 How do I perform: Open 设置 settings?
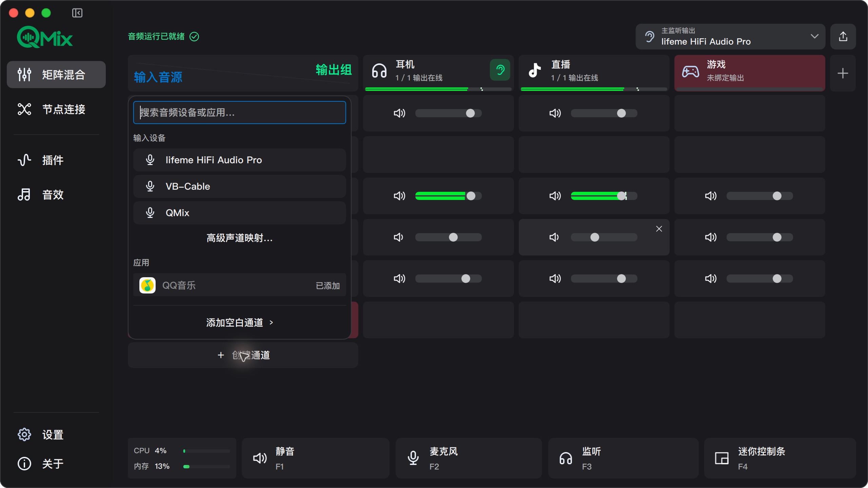56,434
